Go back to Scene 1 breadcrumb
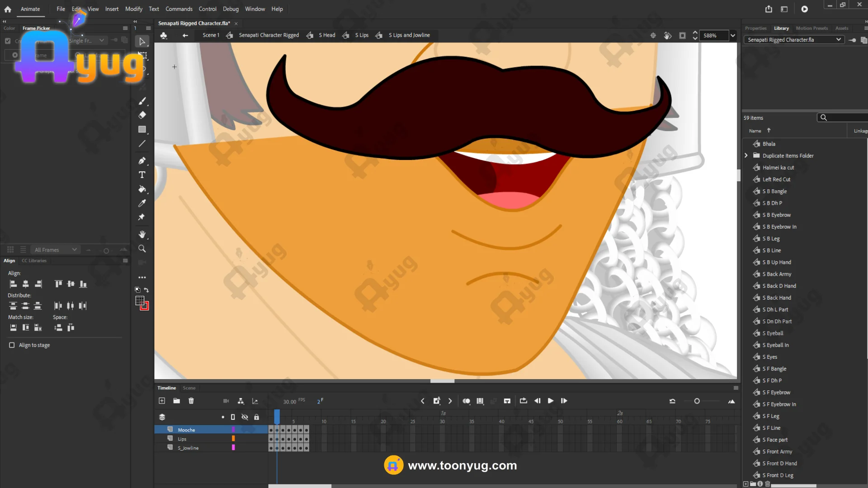868x488 pixels. pos(211,35)
